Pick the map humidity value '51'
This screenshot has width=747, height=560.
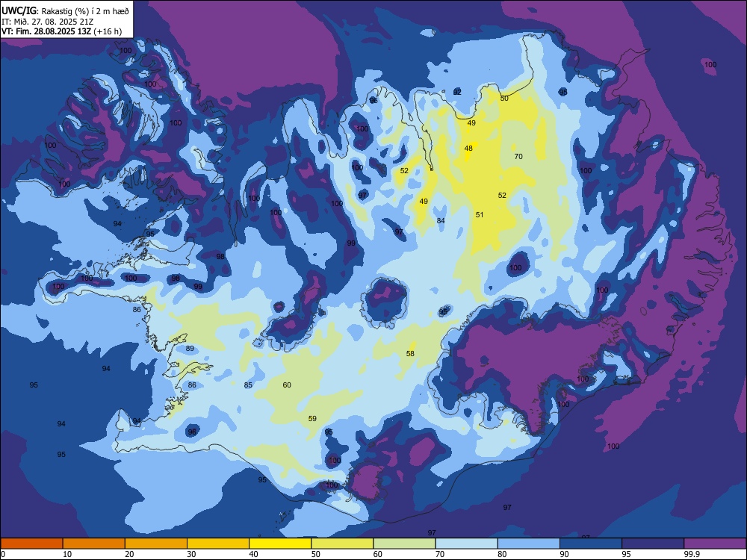(x=480, y=215)
